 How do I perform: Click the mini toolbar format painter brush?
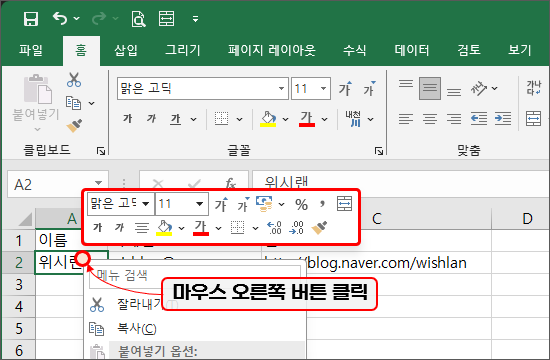click(x=319, y=228)
